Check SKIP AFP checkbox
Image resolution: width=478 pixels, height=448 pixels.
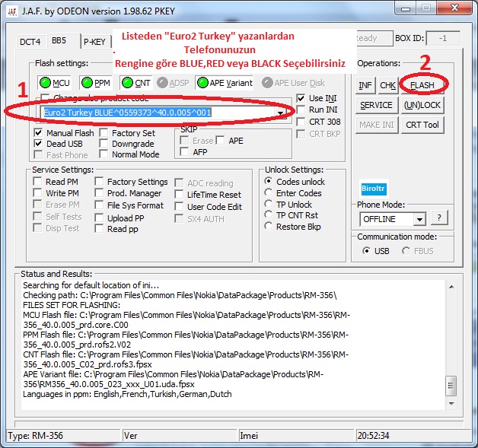pyautogui.click(x=184, y=151)
